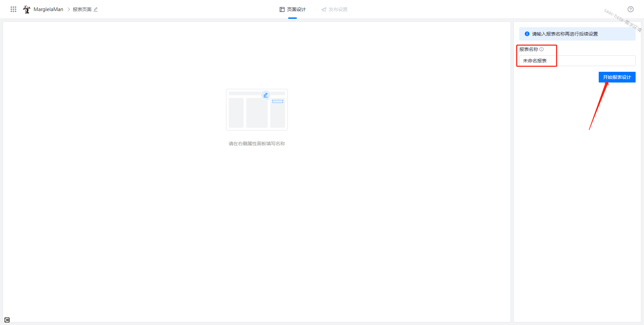Image resolution: width=644 pixels, height=325 pixels.
Task: Click the C badge icon at bottom-left
Action: click(7, 320)
